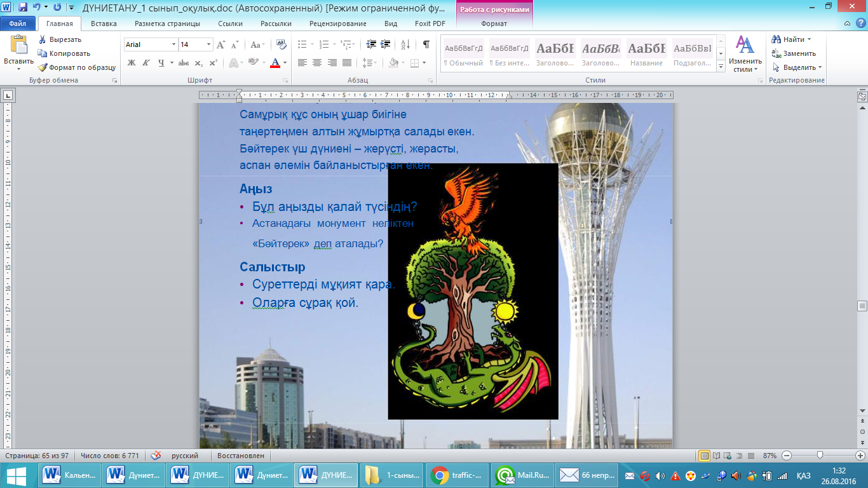
Task: Click the clear formatting icon
Action: [280, 44]
